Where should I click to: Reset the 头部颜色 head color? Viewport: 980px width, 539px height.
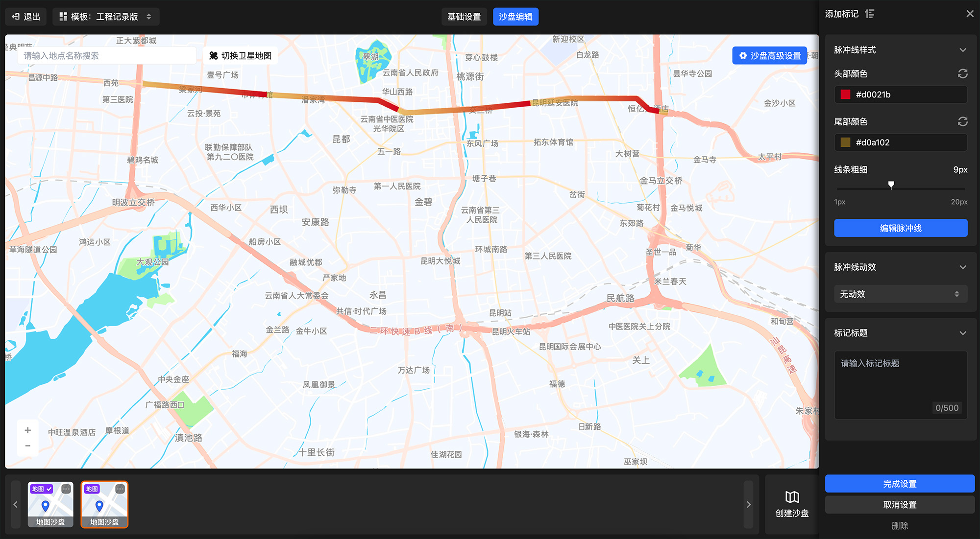(x=962, y=74)
